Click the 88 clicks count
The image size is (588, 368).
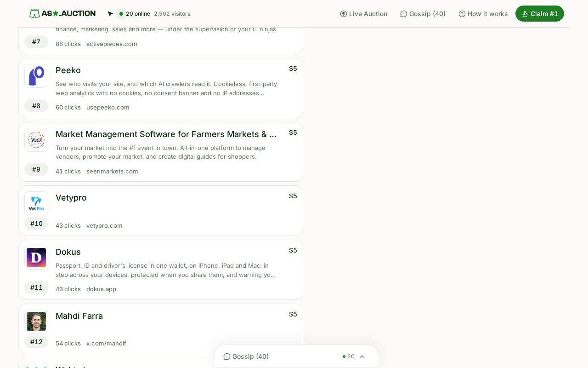tap(68, 44)
